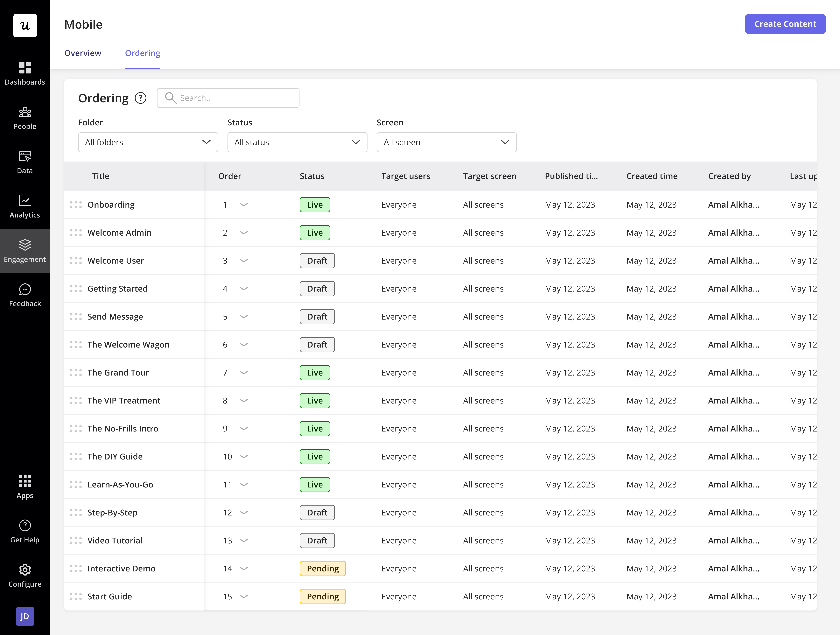Click the Target screen column header

pos(490,176)
